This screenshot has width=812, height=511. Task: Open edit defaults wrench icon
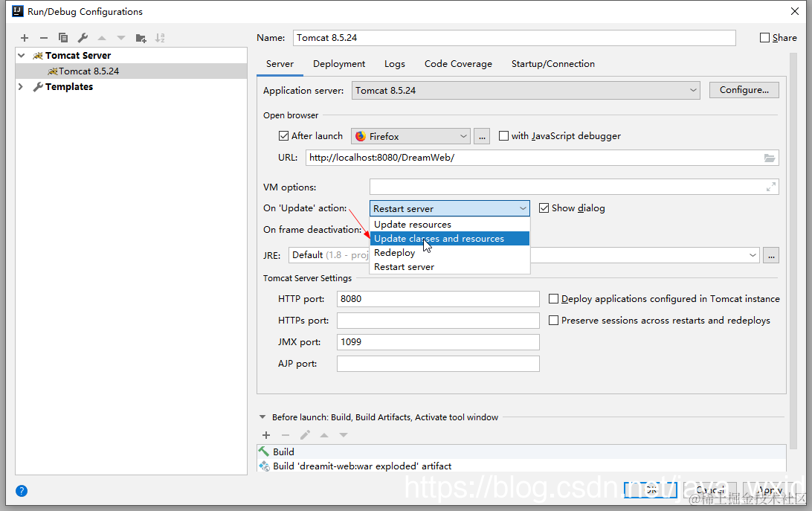[x=83, y=38]
